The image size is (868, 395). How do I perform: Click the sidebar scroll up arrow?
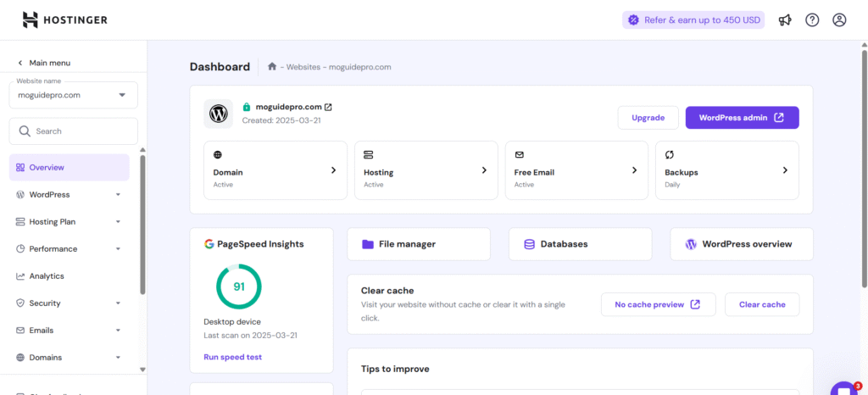tap(142, 150)
